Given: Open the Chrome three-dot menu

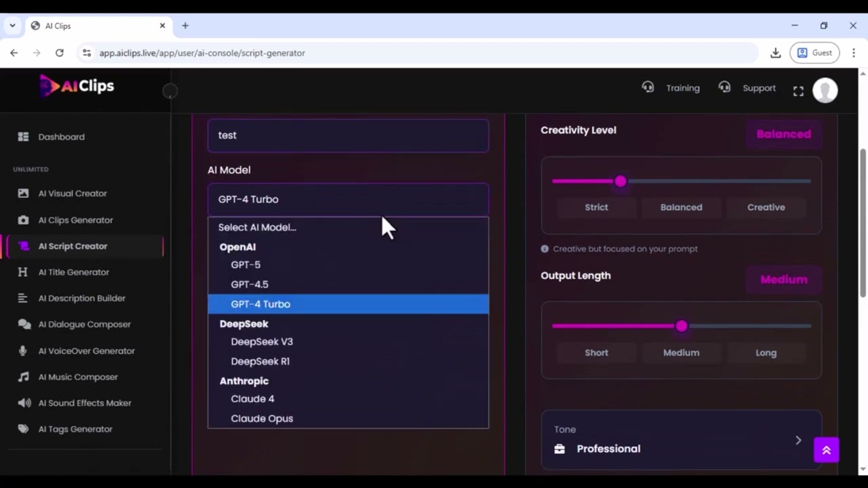Looking at the screenshot, I should click(854, 53).
